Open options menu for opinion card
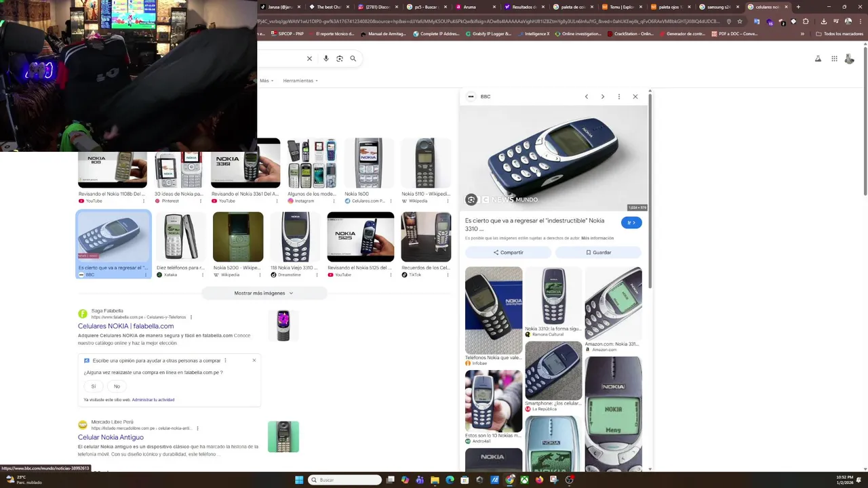868x488 pixels. tap(225, 361)
